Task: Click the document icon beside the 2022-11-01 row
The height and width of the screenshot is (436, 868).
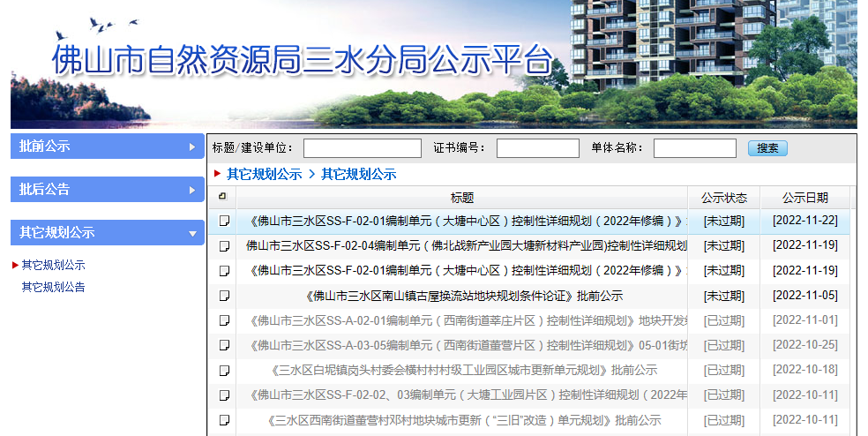Action: 224,320
